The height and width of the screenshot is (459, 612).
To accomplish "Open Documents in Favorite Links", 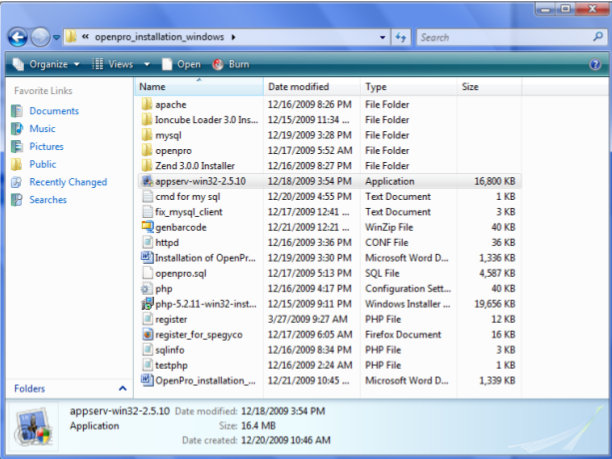I will [54, 111].
